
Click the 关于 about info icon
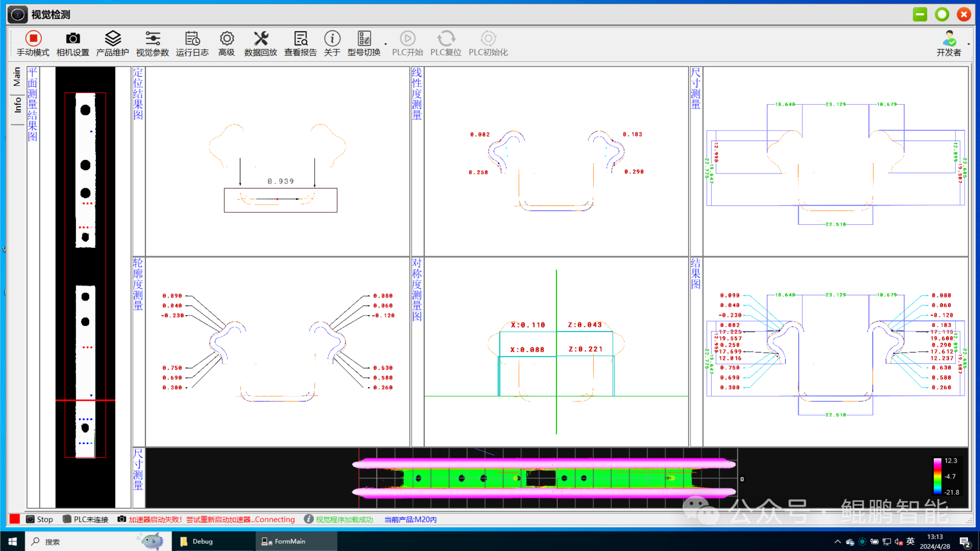pos(332,39)
